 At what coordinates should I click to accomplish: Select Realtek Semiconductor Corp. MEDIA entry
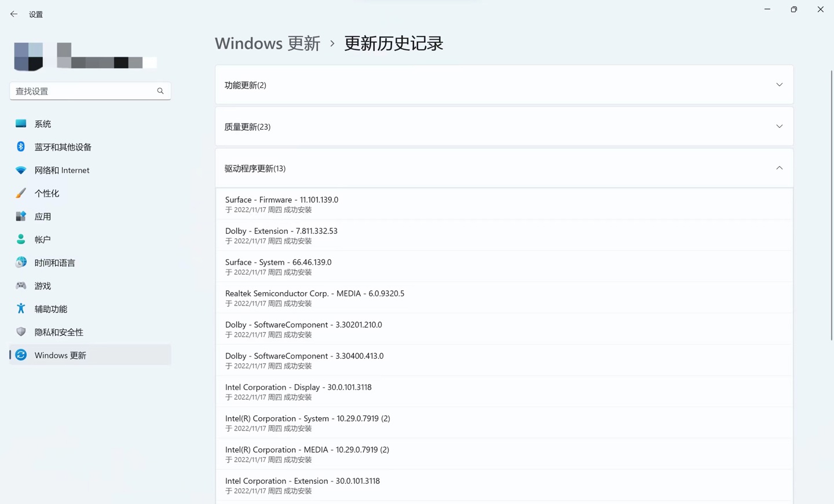(504, 297)
